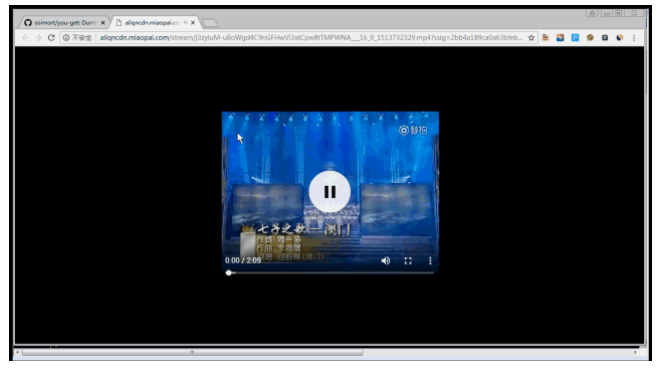This screenshot has height=374, width=660.
Task: Click the round brown extension icon
Action: (x=590, y=37)
